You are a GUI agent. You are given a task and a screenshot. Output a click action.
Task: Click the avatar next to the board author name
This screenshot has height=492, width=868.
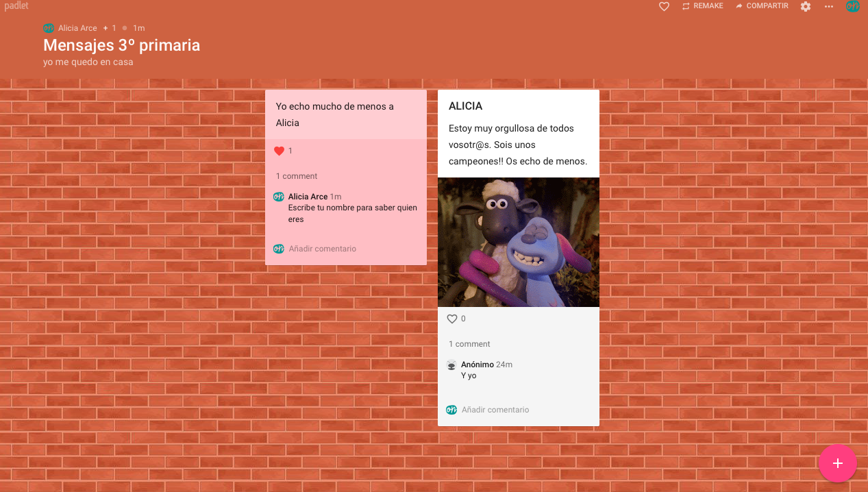point(49,28)
